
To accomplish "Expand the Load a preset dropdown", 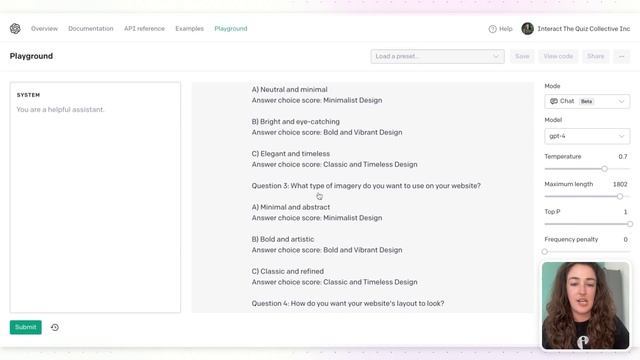I will pos(437,56).
